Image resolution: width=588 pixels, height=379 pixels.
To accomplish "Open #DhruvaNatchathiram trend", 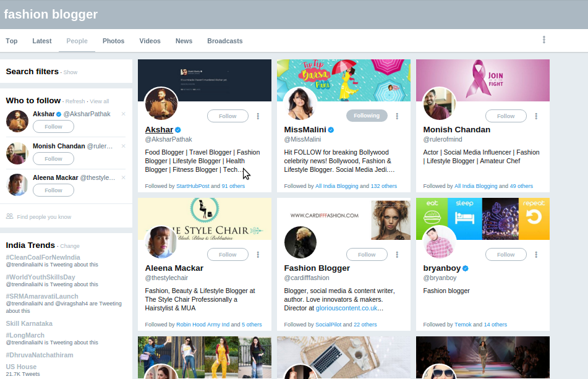I will [40, 355].
